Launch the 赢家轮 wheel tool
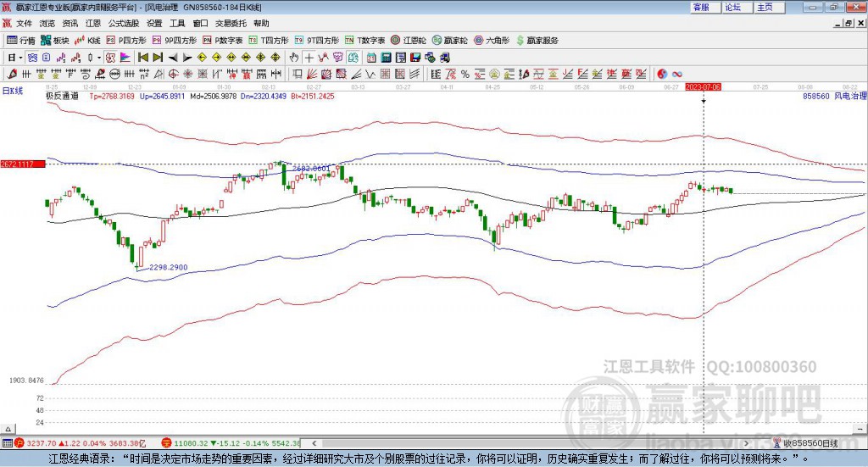 click(x=449, y=41)
